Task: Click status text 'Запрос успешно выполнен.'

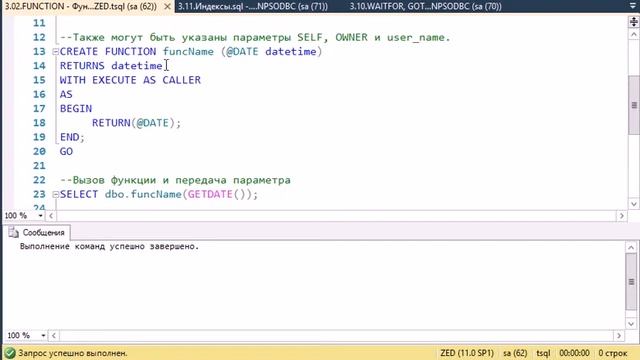Action: coord(73,353)
